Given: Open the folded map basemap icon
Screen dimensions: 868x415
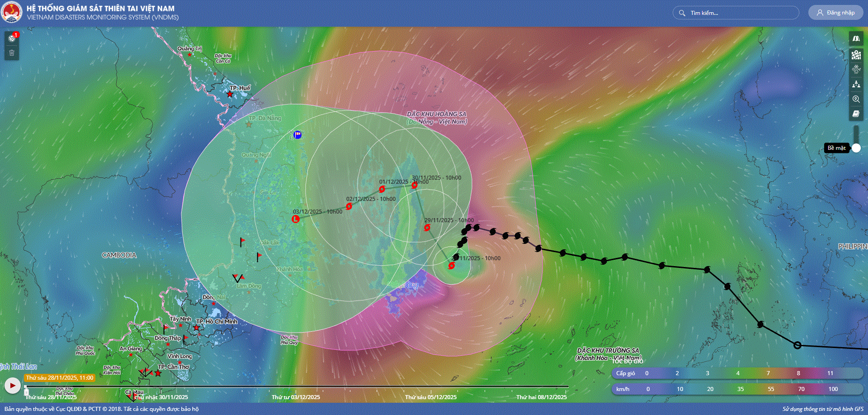Looking at the screenshot, I should pos(856,39).
